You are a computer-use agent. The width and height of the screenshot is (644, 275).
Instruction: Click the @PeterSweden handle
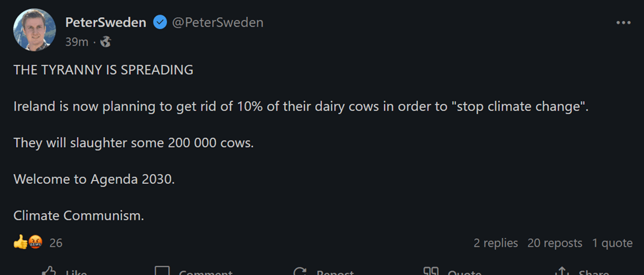[x=217, y=22]
